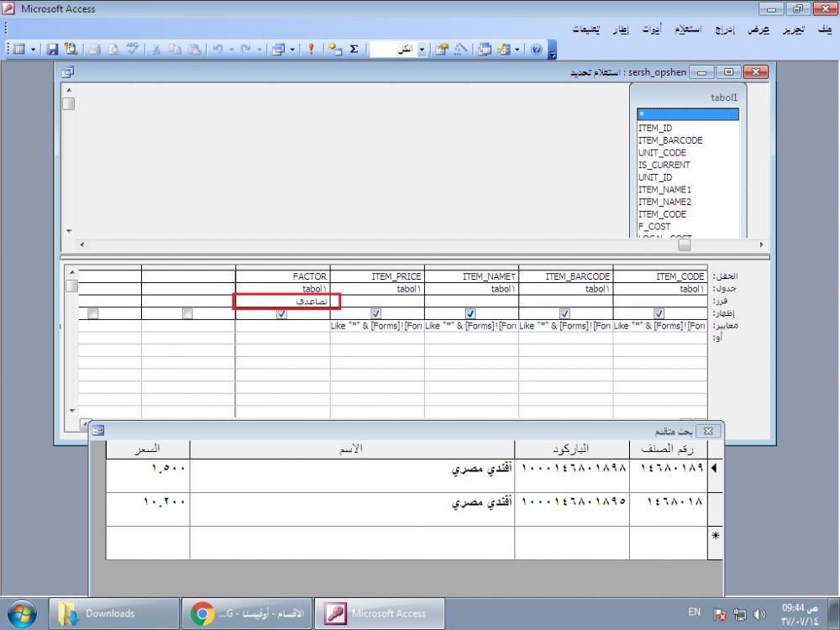Check Show box in first empty column
Screen dimensions: 840x630
point(187,313)
